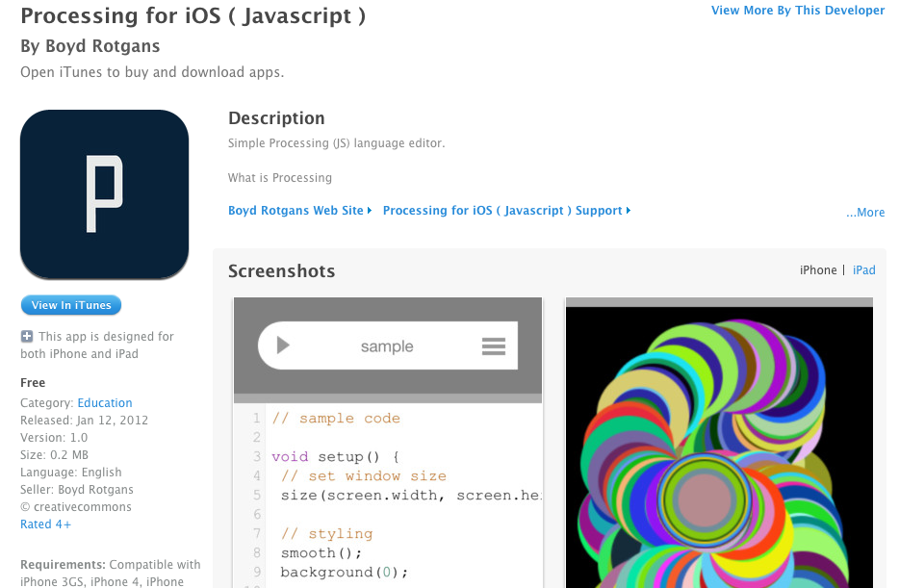This screenshot has width=899, height=588.
Task: Click the Description heading
Action: (276, 118)
